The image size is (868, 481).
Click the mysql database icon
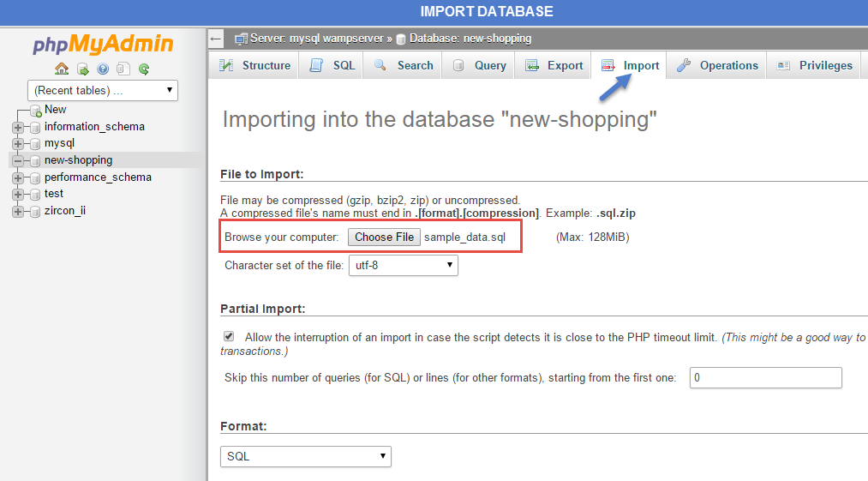coord(35,144)
